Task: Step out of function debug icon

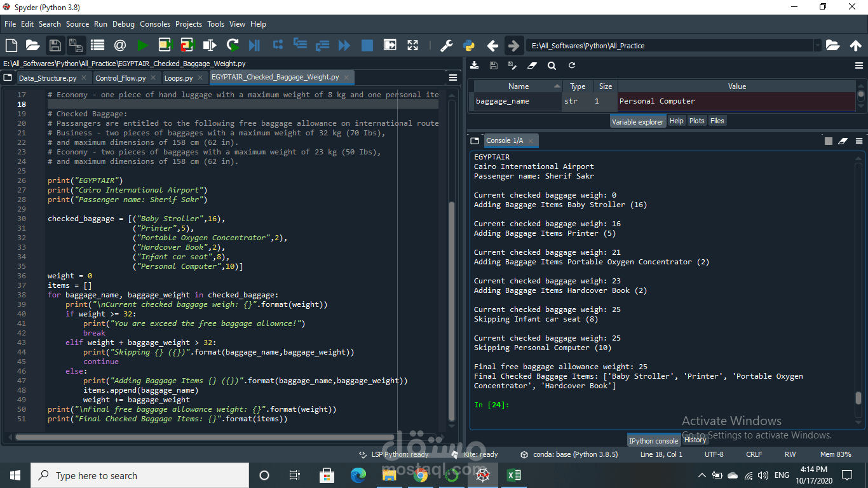Action: click(322, 45)
